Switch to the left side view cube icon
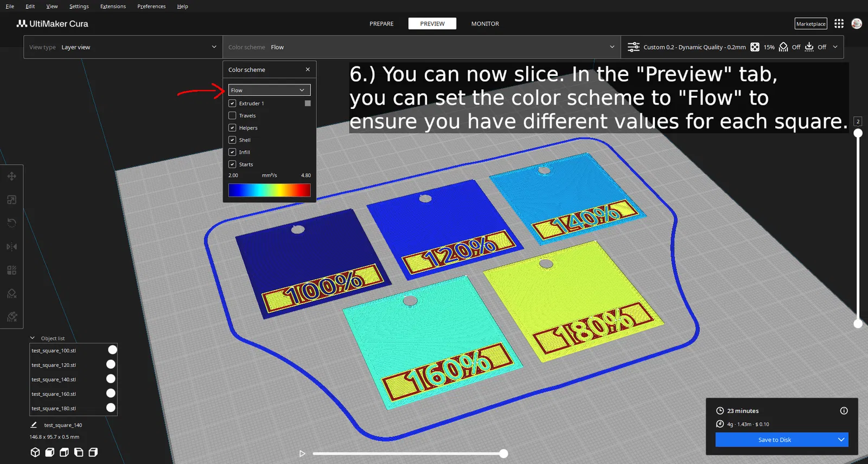 click(79, 452)
